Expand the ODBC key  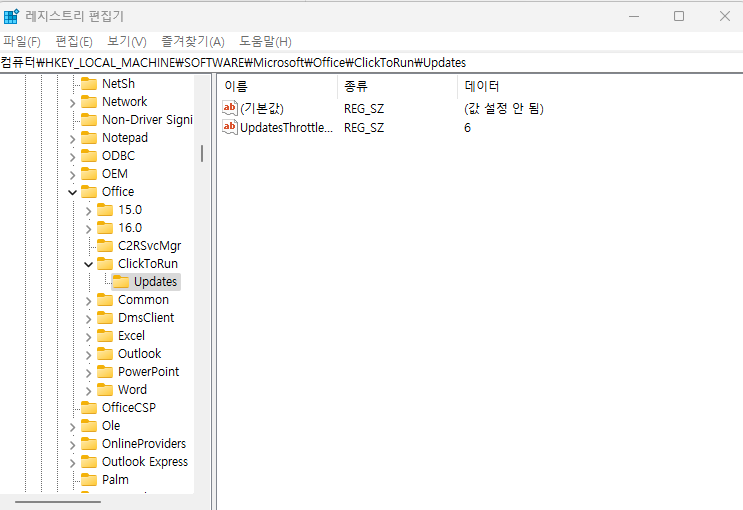72,157
